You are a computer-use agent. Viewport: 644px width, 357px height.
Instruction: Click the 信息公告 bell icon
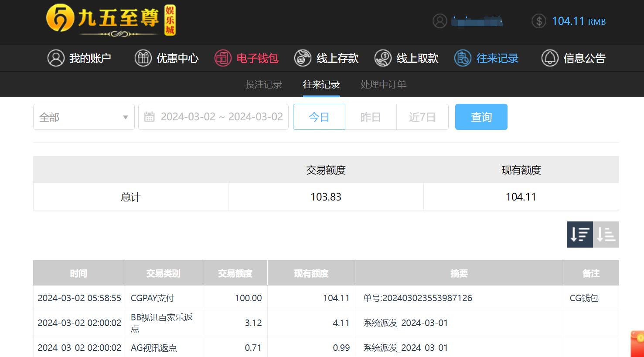coord(550,58)
